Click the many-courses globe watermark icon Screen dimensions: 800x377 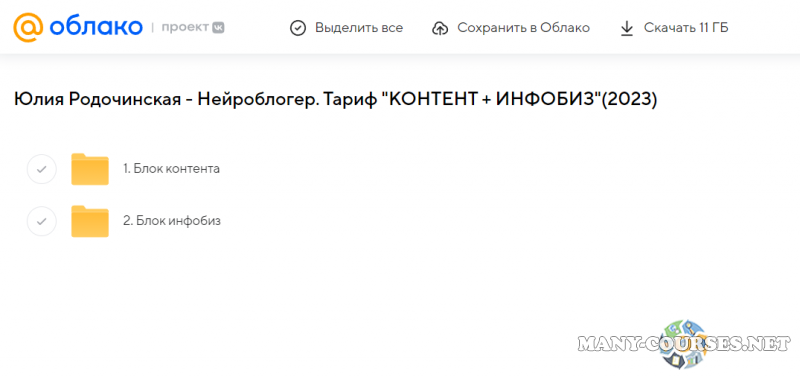pyautogui.click(x=684, y=344)
